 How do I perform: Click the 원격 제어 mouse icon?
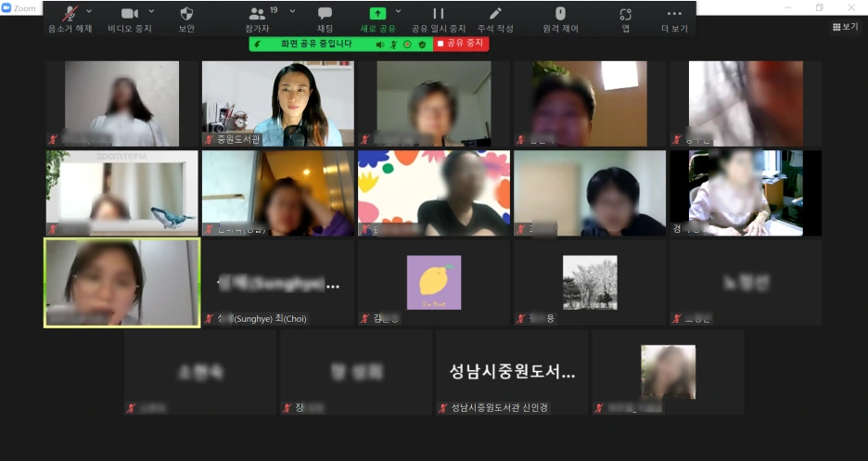pyautogui.click(x=560, y=19)
